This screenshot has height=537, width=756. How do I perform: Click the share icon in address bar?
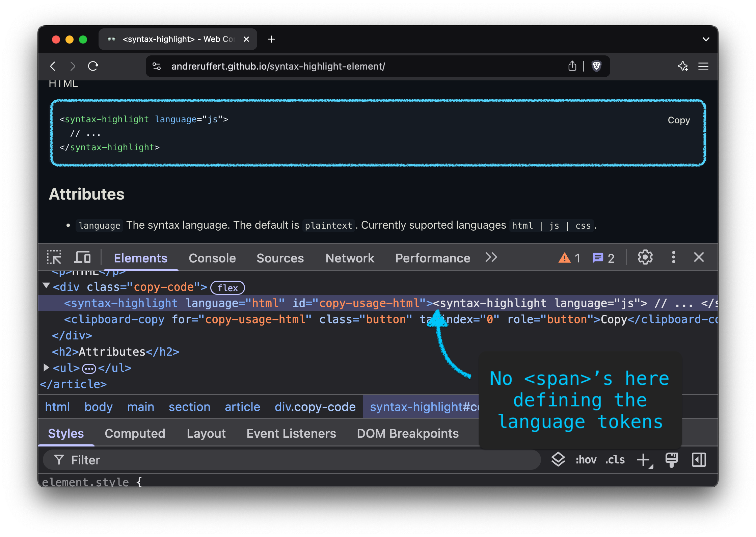(572, 66)
